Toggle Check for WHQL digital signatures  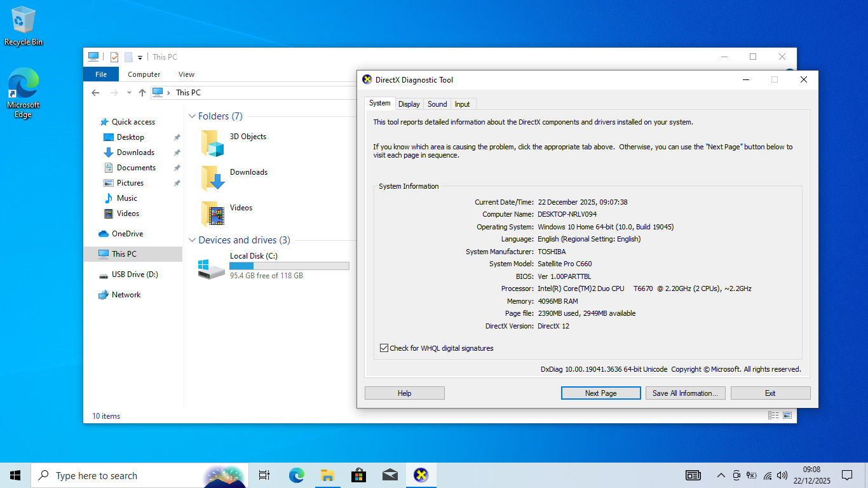click(384, 348)
